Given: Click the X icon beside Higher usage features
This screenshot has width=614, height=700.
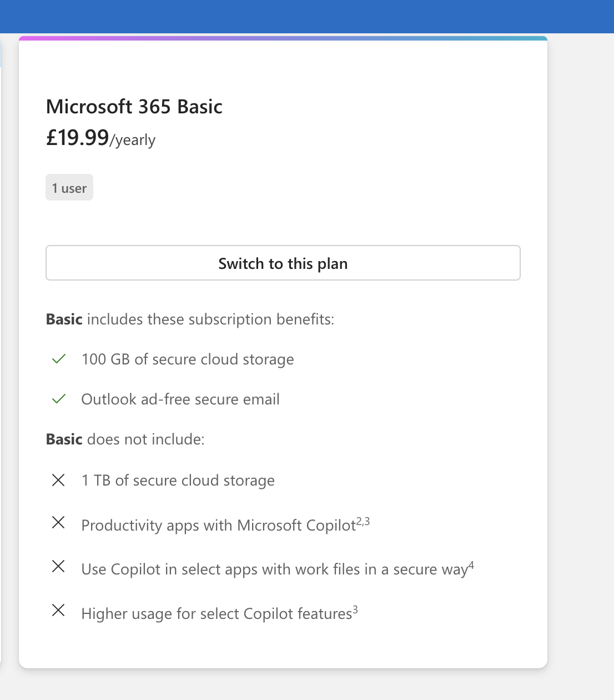Looking at the screenshot, I should pyautogui.click(x=58, y=610).
